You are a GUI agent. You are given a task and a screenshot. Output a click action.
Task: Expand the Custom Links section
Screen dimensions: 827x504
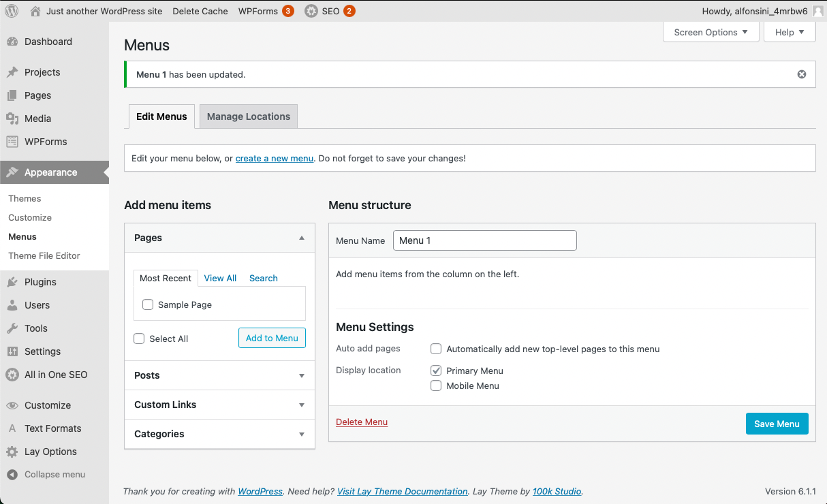(x=302, y=405)
